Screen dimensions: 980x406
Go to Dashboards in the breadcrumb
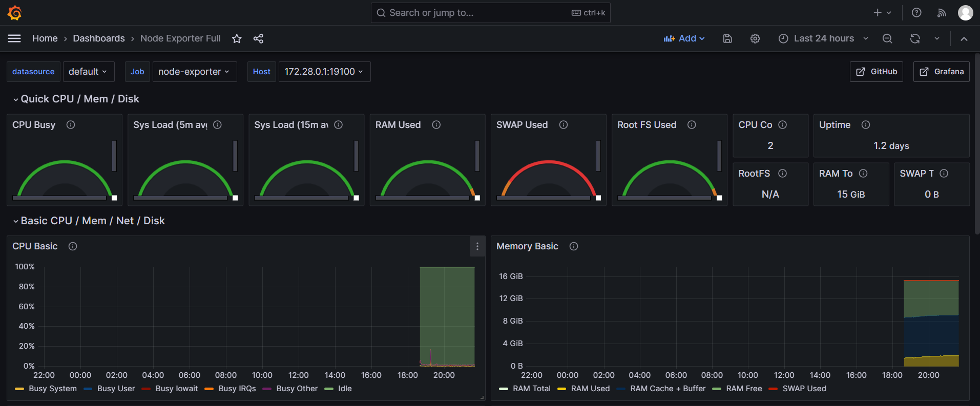point(99,39)
